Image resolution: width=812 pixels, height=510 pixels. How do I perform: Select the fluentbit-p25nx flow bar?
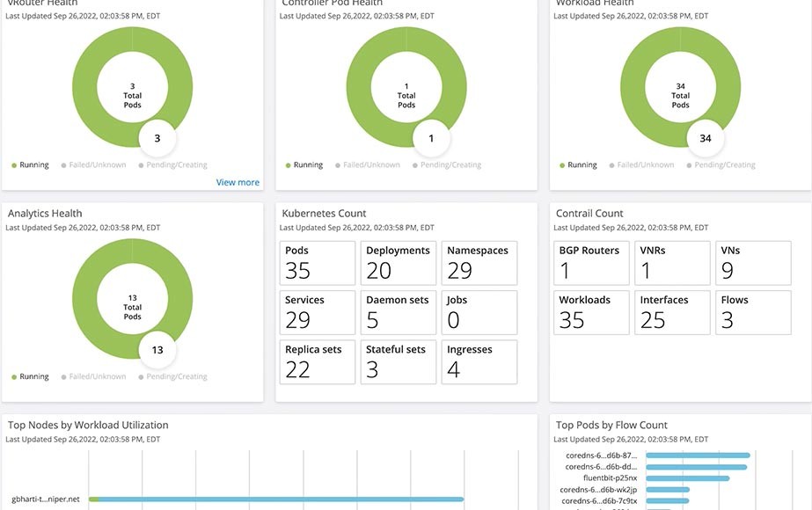[x=686, y=476]
